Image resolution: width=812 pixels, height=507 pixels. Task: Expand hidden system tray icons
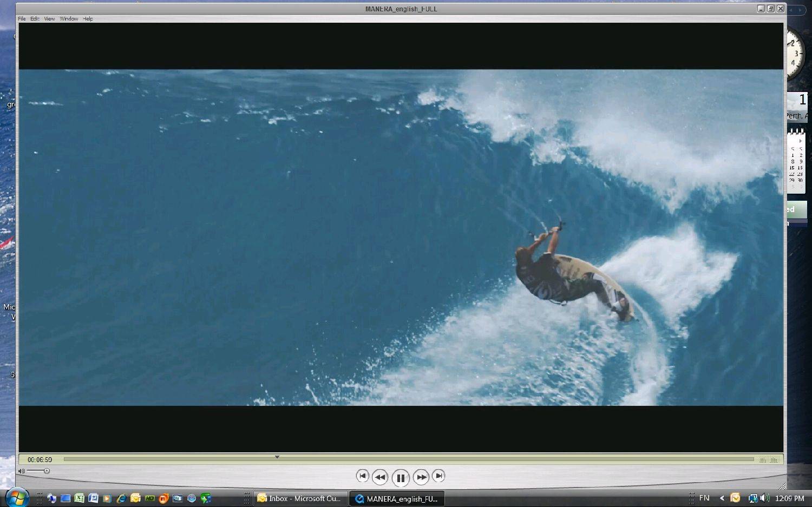[x=722, y=498]
